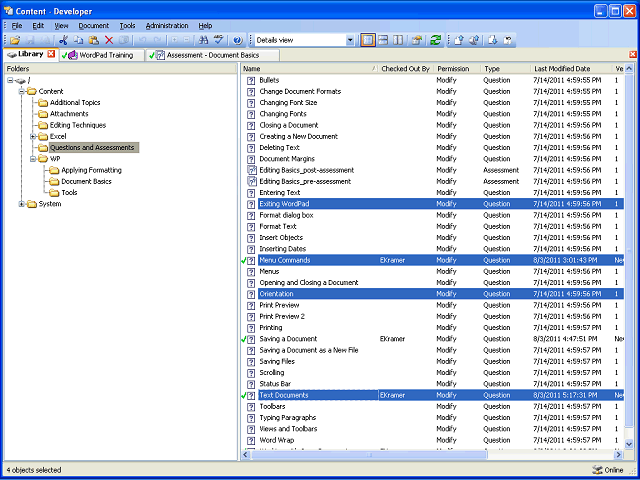640x480 pixels.
Task: Select the Attachments folder
Action: 69,114
